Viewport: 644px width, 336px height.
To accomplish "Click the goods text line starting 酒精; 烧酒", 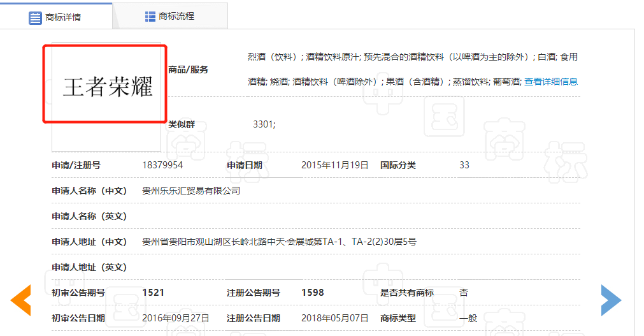I will pos(385,82).
